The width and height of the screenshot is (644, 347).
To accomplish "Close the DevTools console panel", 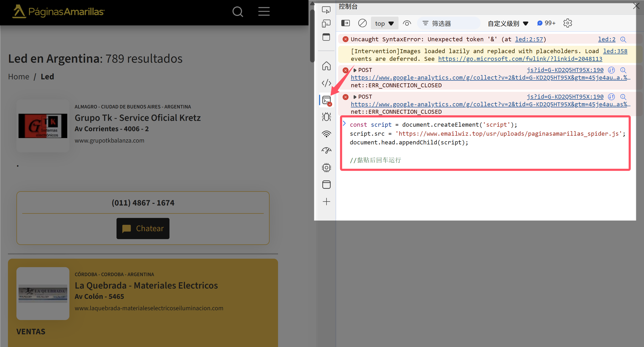I will coord(636,6).
